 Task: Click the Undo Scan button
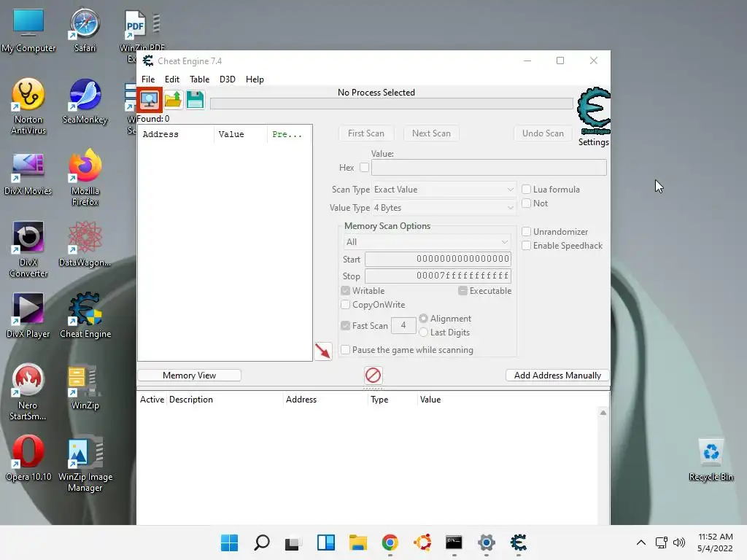click(x=543, y=133)
